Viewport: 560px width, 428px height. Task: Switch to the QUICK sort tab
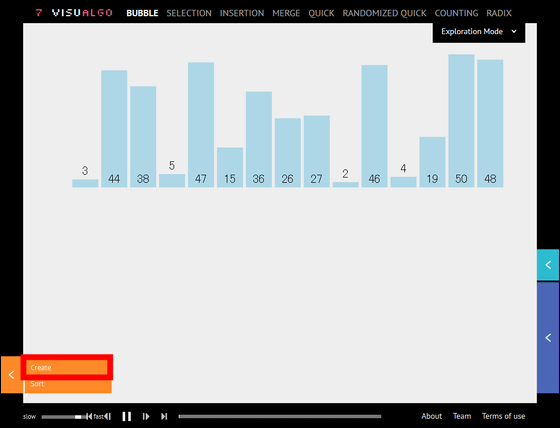pyautogui.click(x=321, y=13)
